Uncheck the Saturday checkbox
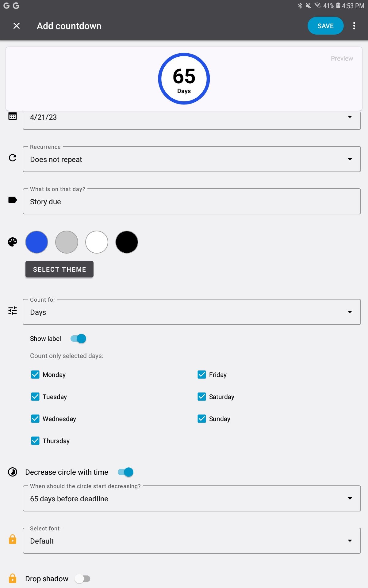 tap(202, 397)
